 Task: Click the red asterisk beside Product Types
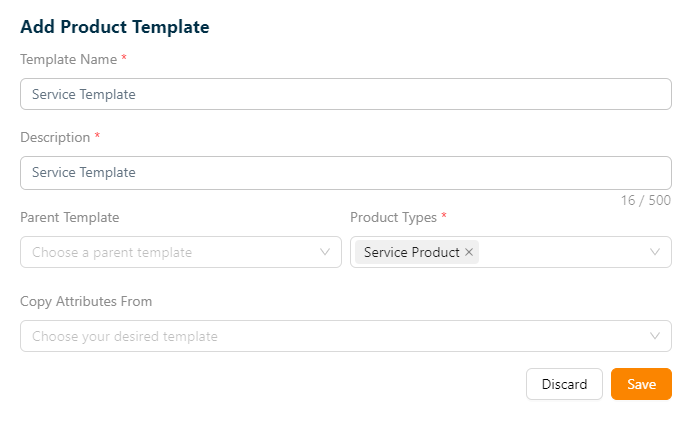point(444,215)
